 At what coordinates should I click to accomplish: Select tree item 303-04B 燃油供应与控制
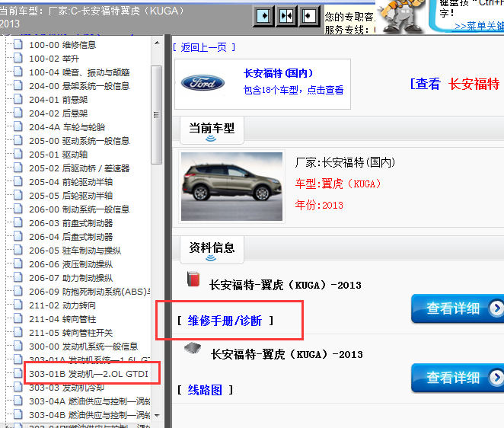coord(89,415)
